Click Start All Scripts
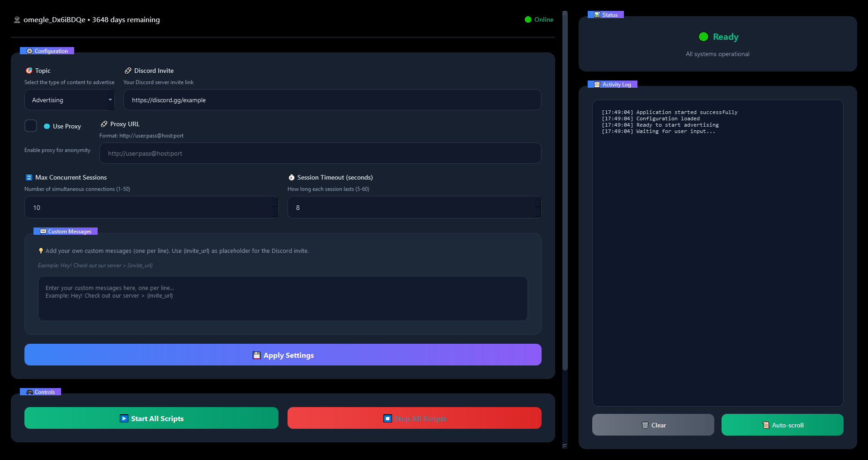 (151, 418)
